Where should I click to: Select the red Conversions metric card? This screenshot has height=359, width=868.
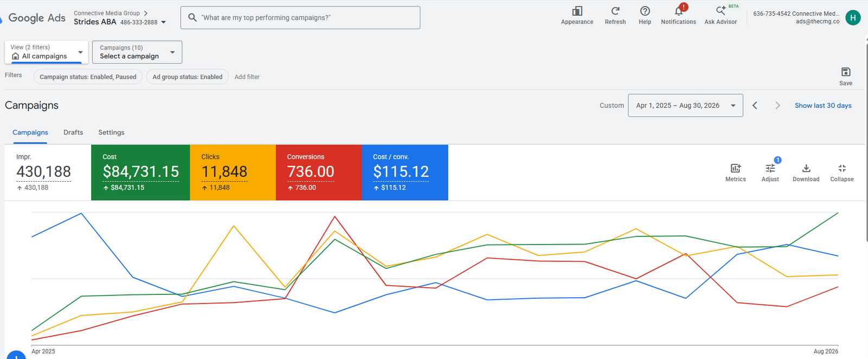click(x=319, y=172)
